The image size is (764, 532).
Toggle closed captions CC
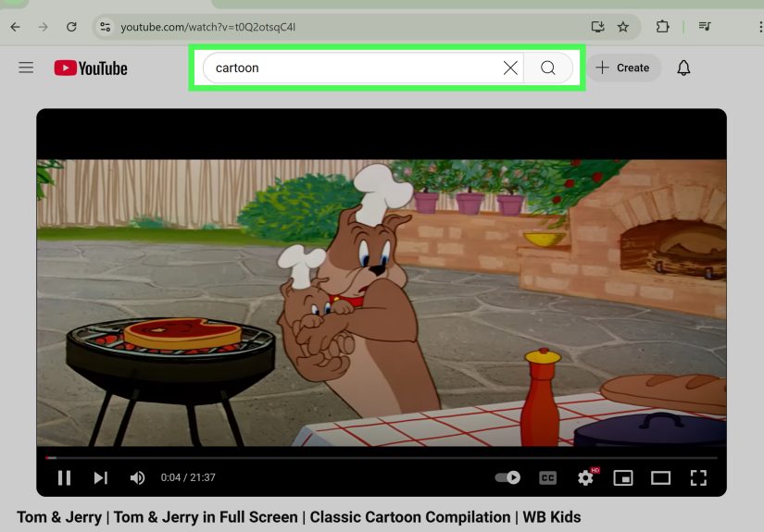coord(547,478)
